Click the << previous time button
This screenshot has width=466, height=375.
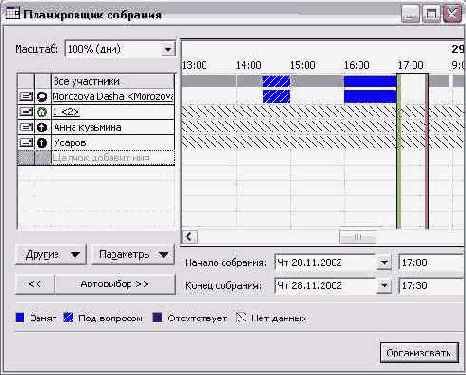pos(35,284)
